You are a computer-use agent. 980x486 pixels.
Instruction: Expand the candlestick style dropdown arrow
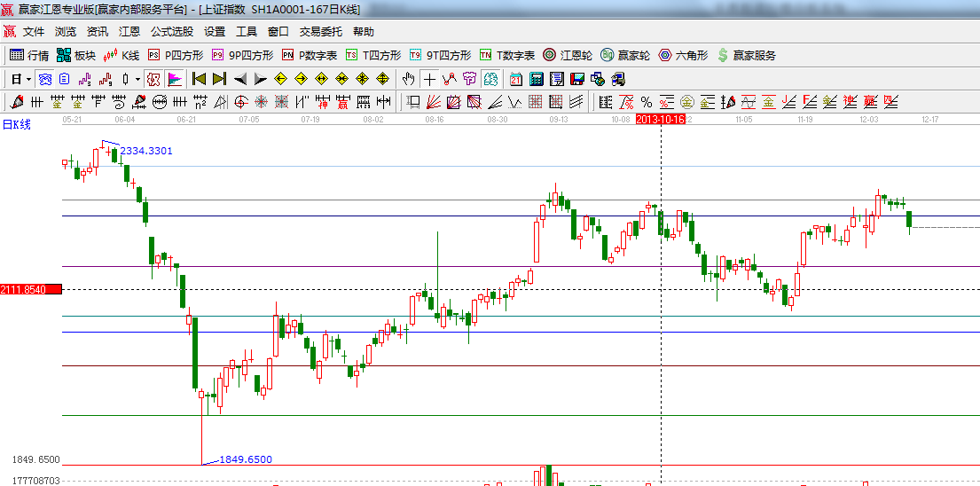click(137, 79)
